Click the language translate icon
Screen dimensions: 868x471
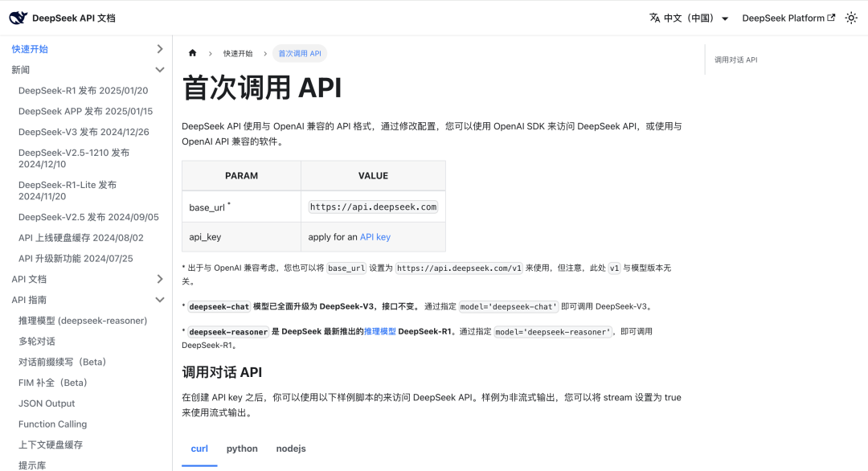[655, 18]
